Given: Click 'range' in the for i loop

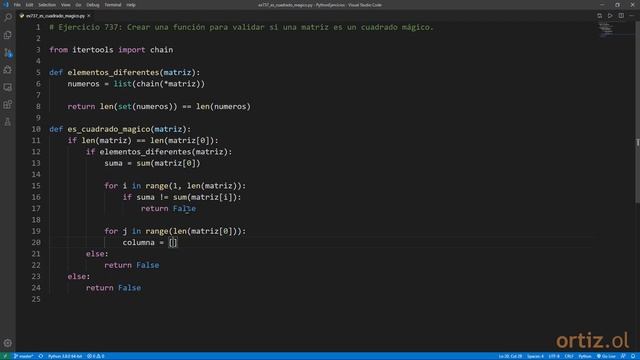Looking at the screenshot, I should coord(157,186).
